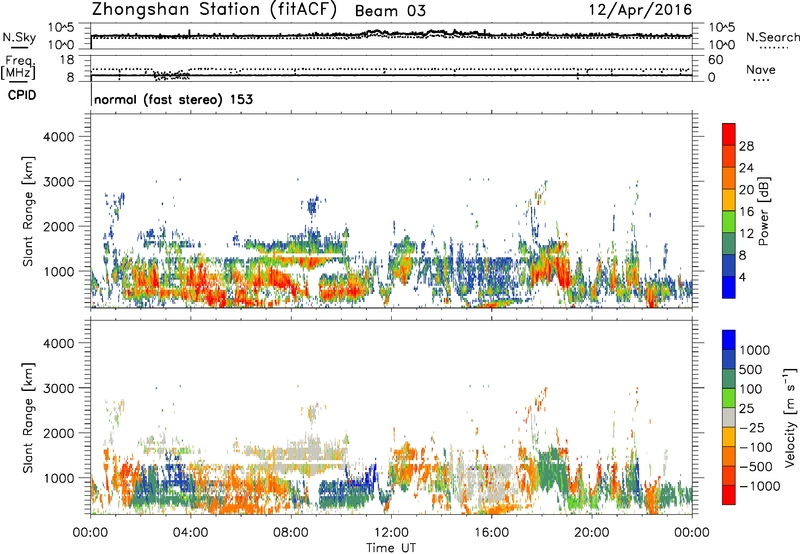Click the '18' frequency axis tick label
800x554 pixels.
pos(67,60)
